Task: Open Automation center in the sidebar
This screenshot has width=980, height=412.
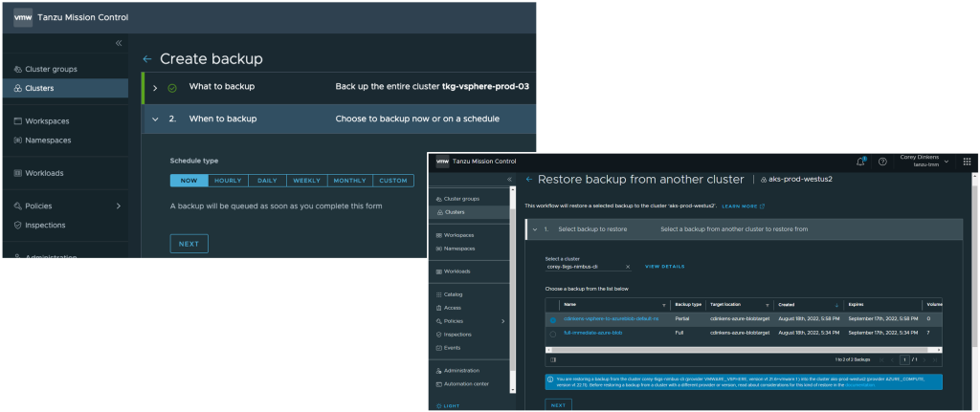Action: pos(462,384)
